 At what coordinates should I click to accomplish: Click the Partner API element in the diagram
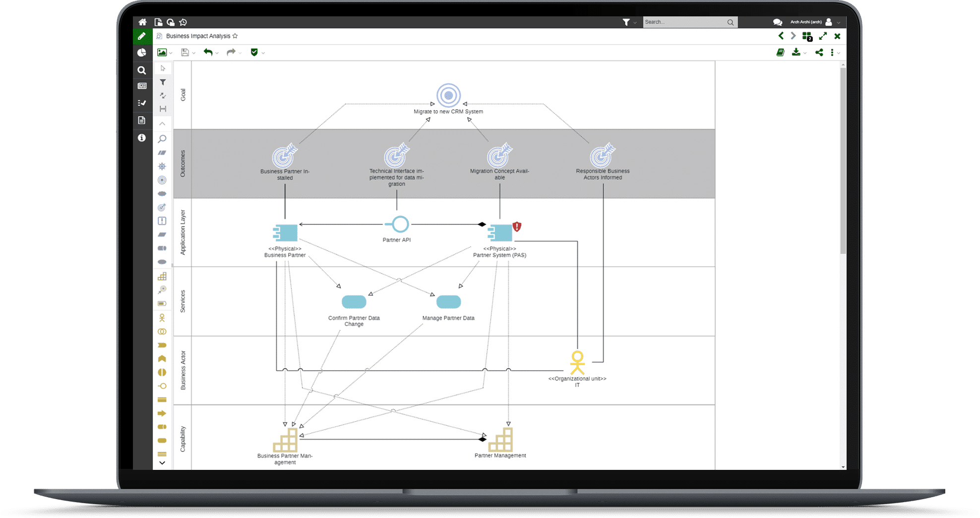click(x=400, y=224)
